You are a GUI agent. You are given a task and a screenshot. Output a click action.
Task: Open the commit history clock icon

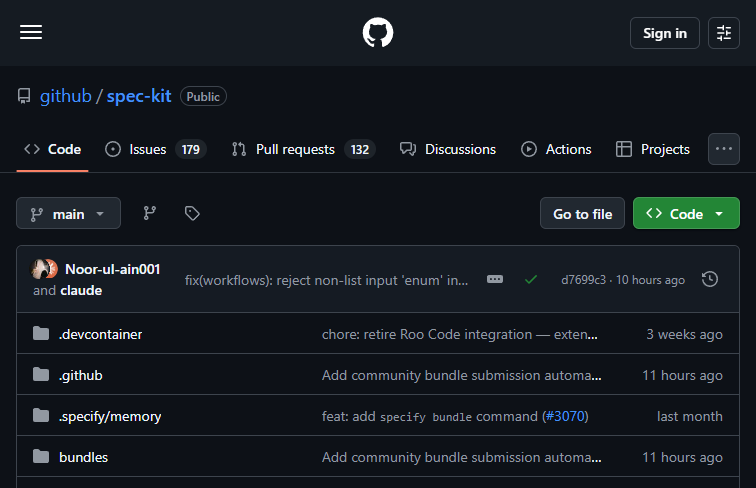point(710,279)
